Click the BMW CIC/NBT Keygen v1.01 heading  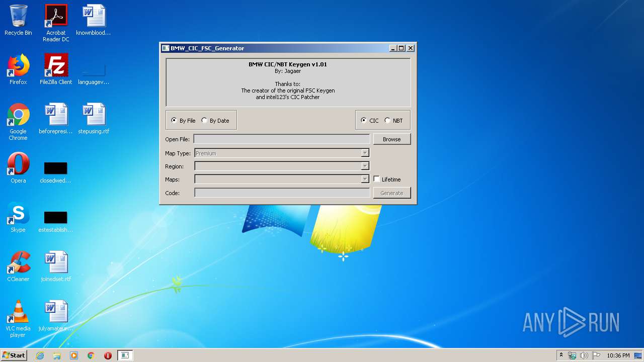[x=288, y=64]
